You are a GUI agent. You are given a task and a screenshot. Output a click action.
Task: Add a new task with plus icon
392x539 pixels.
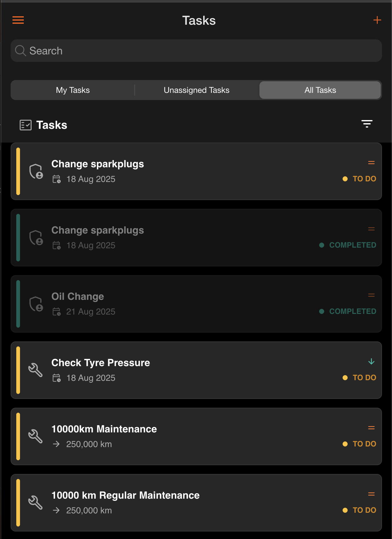[377, 20]
